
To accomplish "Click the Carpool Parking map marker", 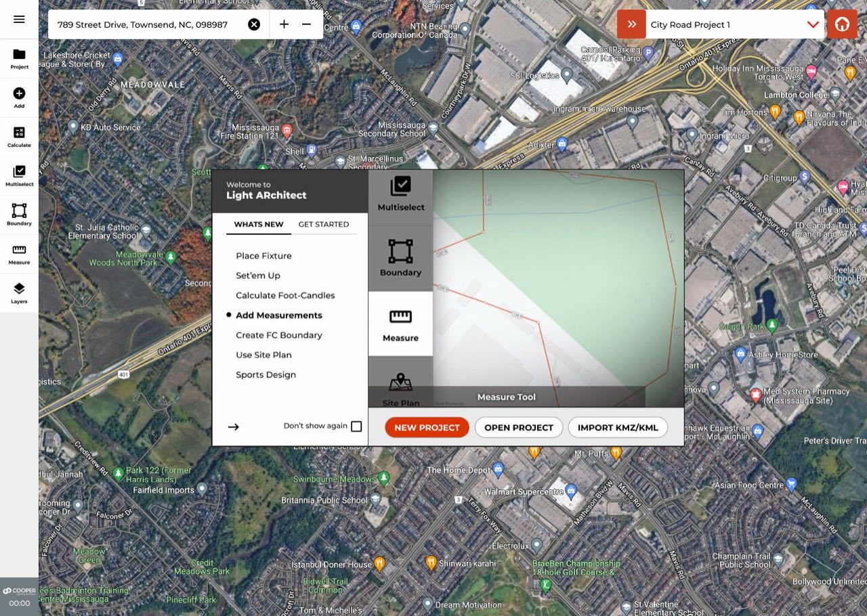I will click(x=648, y=53).
